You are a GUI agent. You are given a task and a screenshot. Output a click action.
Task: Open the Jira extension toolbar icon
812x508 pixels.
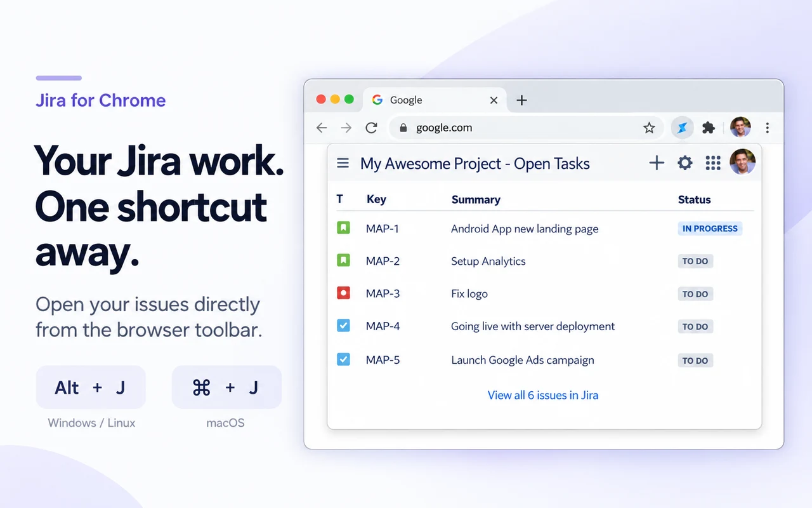click(683, 128)
